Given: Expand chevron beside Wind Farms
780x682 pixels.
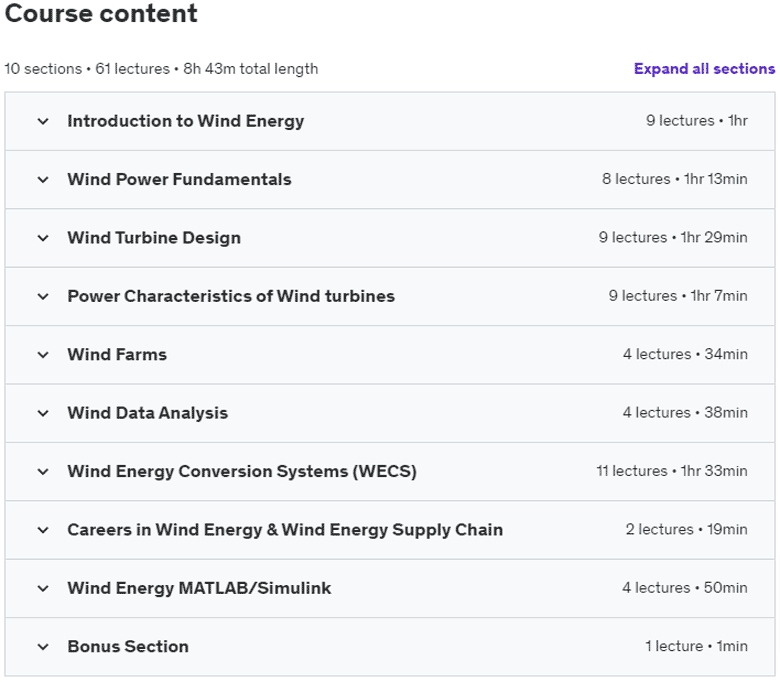Looking at the screenshot, I should click(43, 355).
